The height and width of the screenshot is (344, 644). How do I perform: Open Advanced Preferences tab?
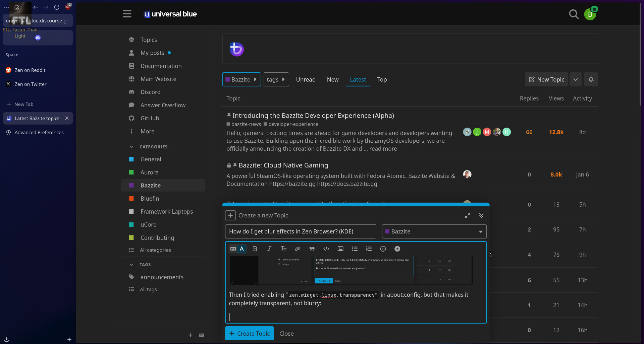tap(39, 132)
